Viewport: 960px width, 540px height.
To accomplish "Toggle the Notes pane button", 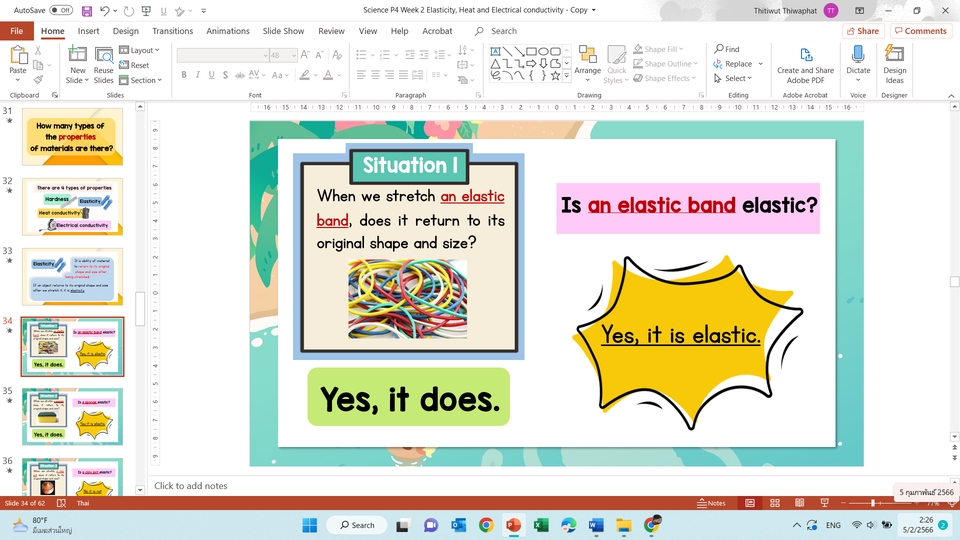I will pyautogui.click(x=711, y=503).
